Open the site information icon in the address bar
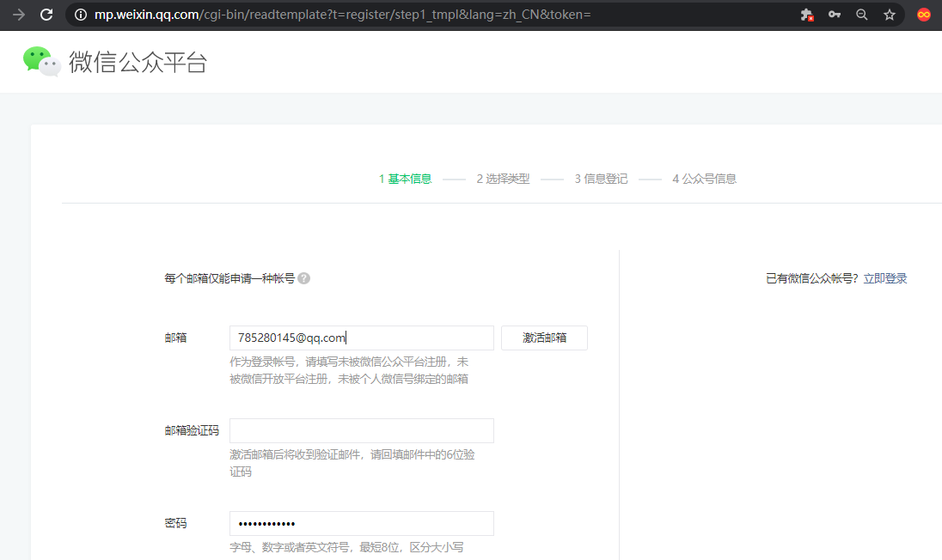Viewport: 942px width, 560px height. (x=81, y=15)
